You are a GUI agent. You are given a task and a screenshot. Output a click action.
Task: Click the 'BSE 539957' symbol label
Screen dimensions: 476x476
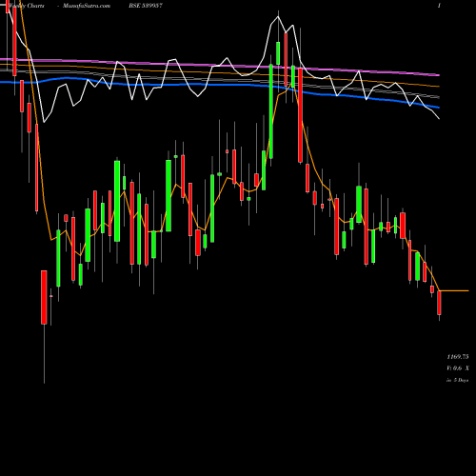click(x=146, y=6)
